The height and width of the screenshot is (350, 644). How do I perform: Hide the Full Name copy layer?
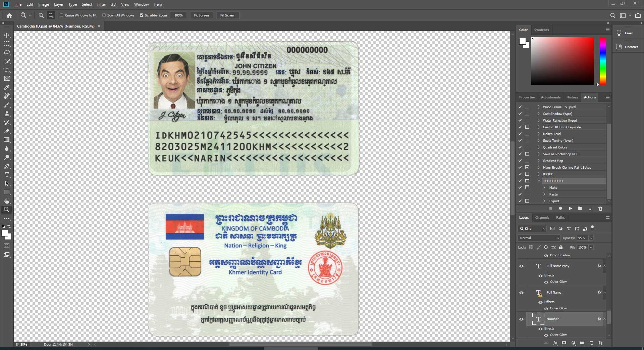tap(521, 266)
